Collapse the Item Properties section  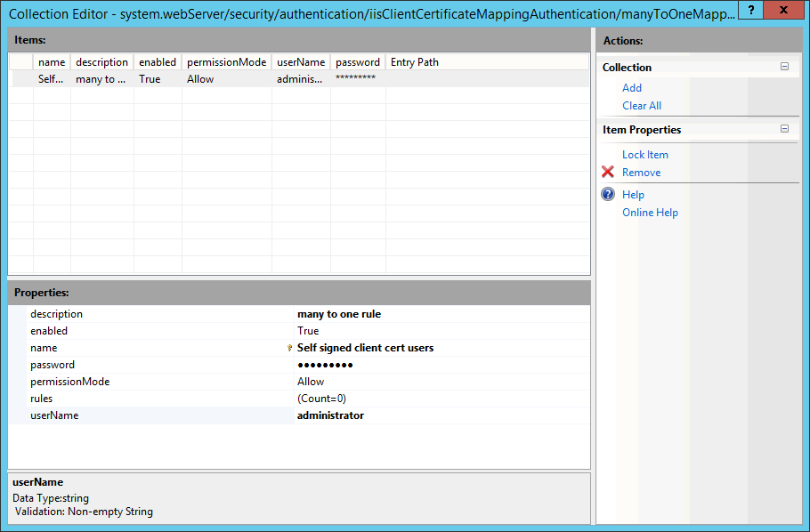(784, 129)
